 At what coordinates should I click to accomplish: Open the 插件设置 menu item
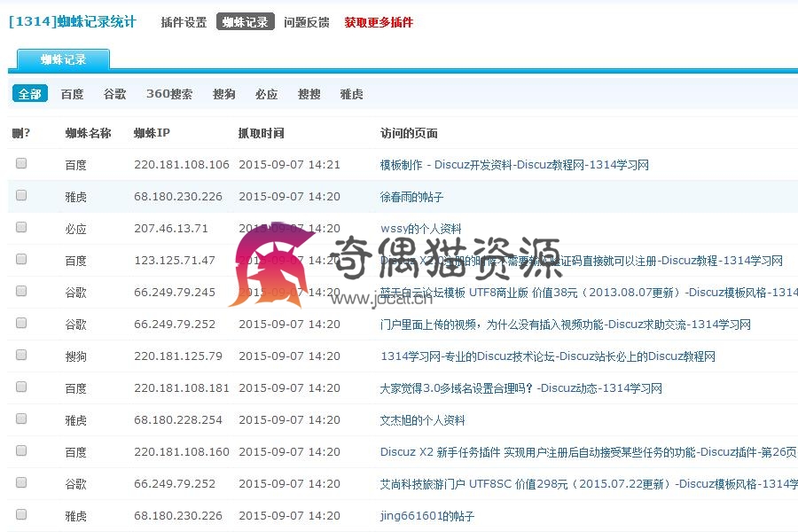(184, 22)
